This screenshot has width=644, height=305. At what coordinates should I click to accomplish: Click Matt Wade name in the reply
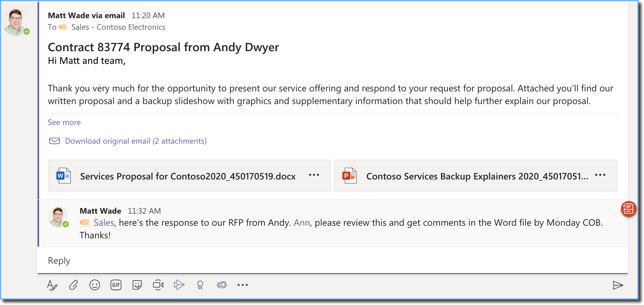click(100, 211)
